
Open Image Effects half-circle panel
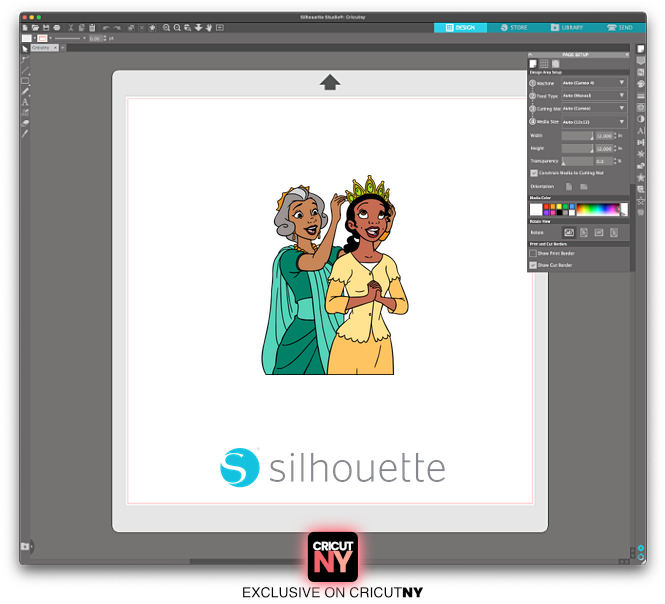click(641, 119)
